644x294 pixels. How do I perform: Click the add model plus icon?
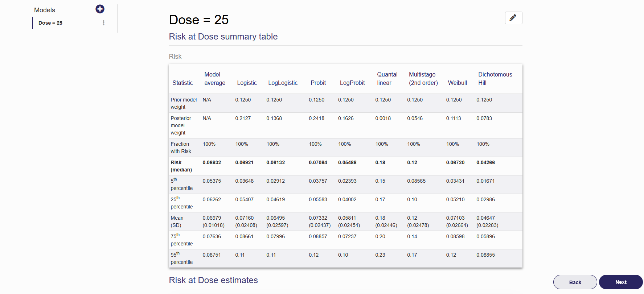tap(100, 9)
